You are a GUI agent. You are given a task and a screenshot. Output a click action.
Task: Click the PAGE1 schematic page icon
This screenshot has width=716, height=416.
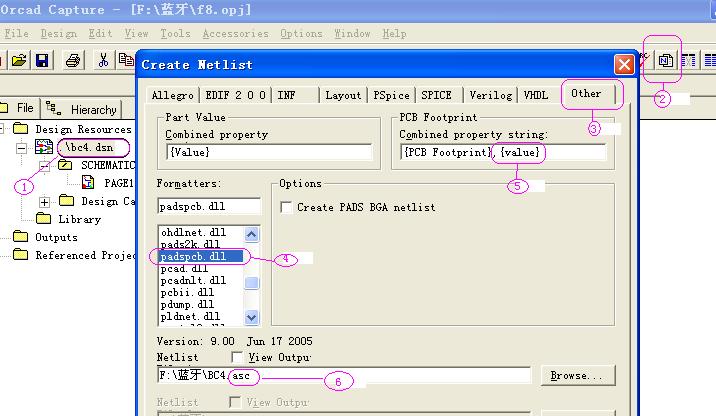pos(88,183)
